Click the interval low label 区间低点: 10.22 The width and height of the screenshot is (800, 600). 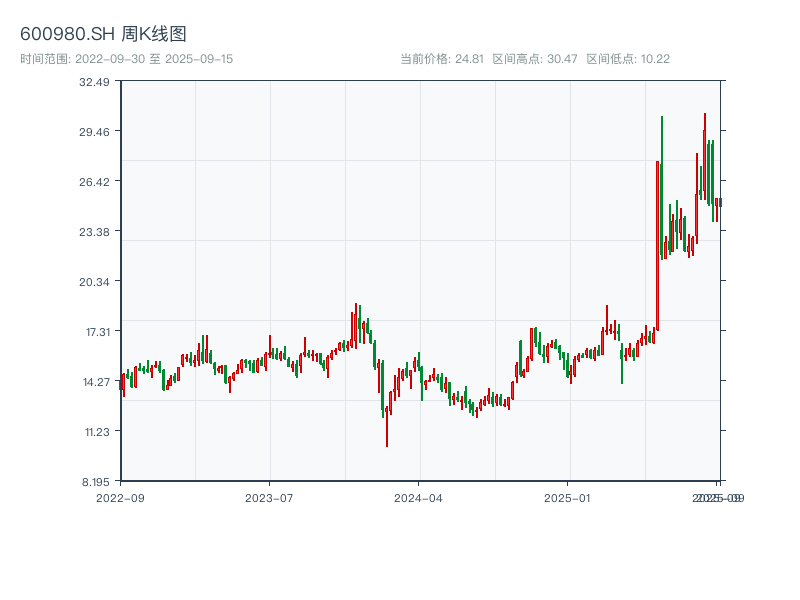pyautogui.click(x=628, y=59)
